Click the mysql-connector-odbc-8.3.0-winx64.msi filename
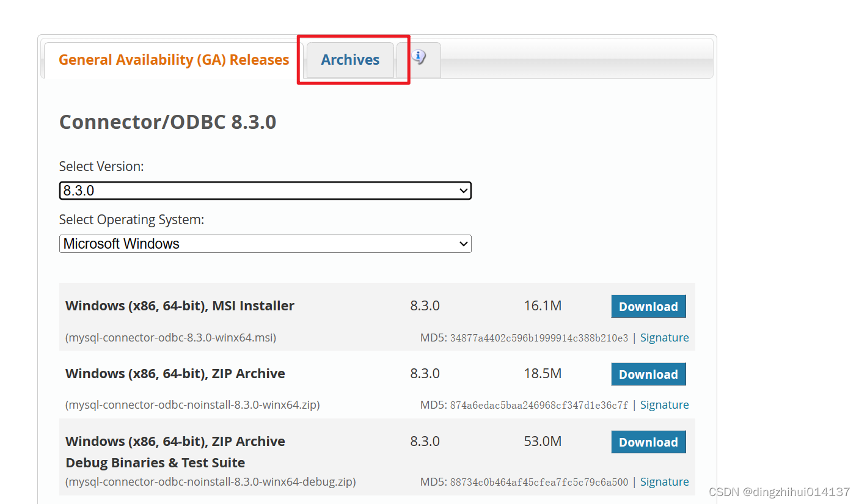Screen dimensions: 859x504 (170, 337)
